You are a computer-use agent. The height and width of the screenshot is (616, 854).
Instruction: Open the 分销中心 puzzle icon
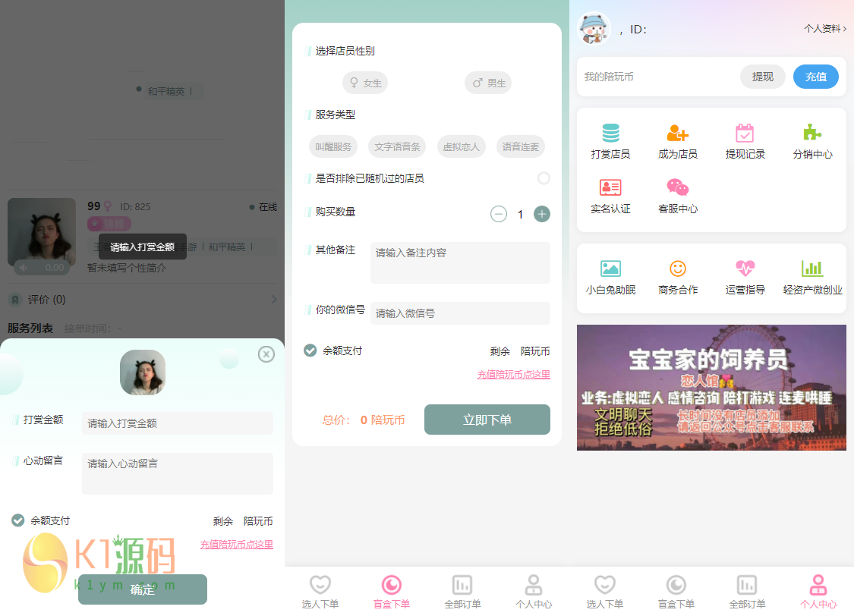812,133
